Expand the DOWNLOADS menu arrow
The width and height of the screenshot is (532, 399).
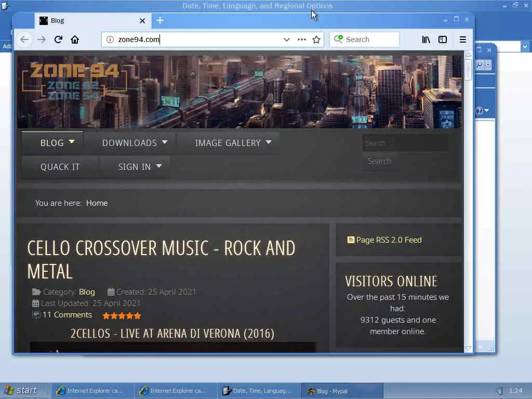(165, 142)
